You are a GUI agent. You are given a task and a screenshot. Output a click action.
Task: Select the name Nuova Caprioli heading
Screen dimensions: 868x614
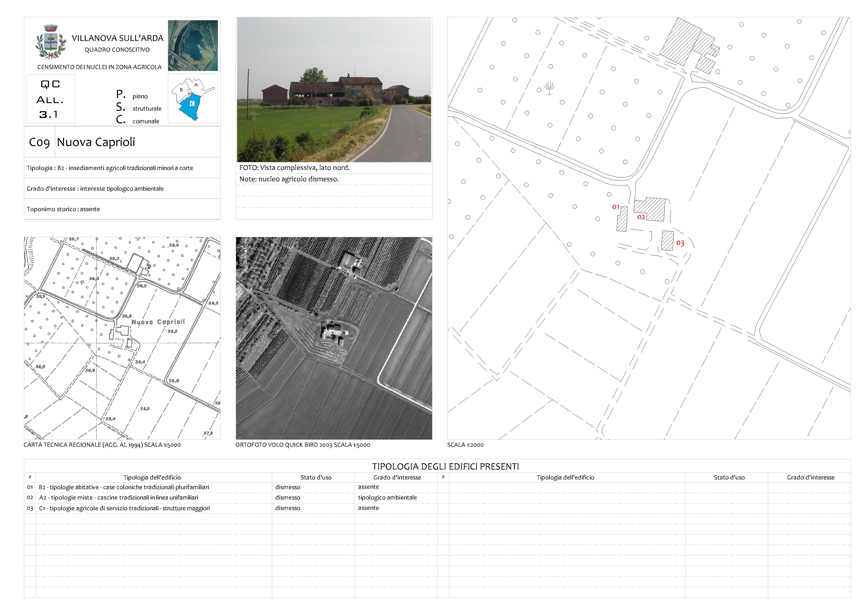click(96, 142)
